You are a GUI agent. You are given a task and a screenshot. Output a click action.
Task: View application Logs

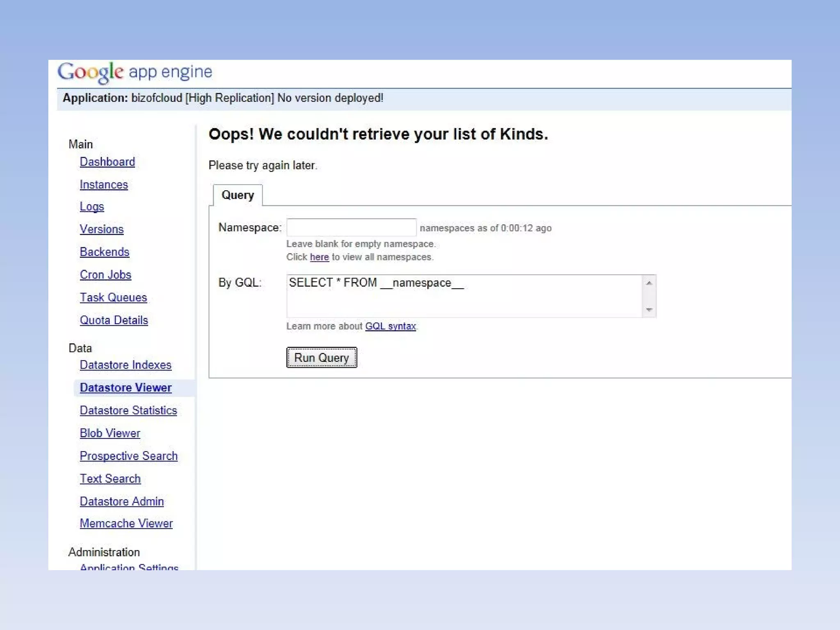pos(92,207)
